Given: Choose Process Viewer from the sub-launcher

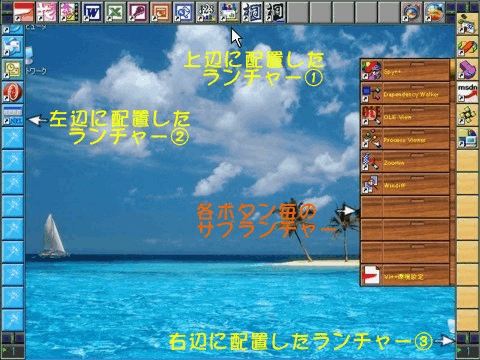Looking at the screenshot, I should (406, 139).
